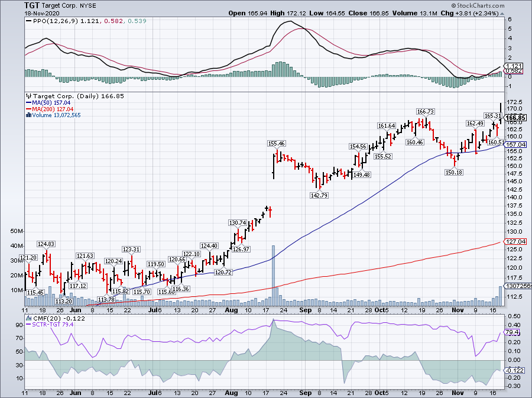
Task: Click the 127.04 MA(200) tag on price axis
Action: 515,242
